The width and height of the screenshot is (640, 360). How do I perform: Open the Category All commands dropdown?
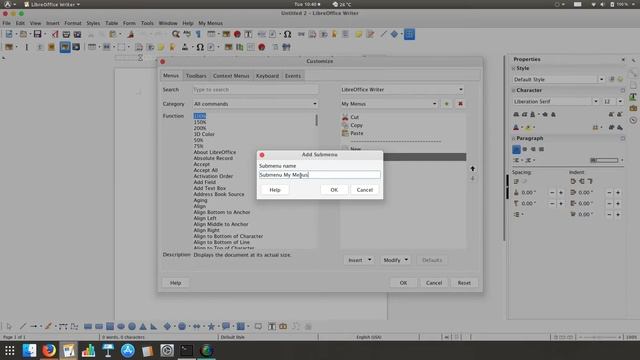[255, 104]
